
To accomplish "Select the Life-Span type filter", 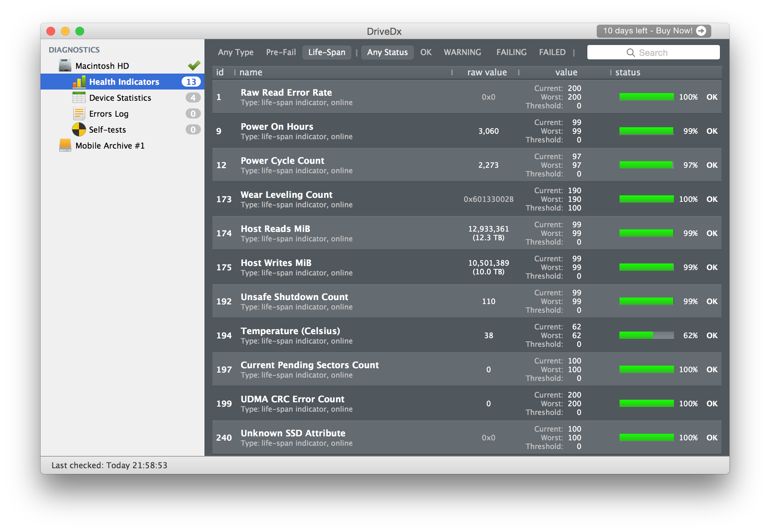I will tap(327, 52).
